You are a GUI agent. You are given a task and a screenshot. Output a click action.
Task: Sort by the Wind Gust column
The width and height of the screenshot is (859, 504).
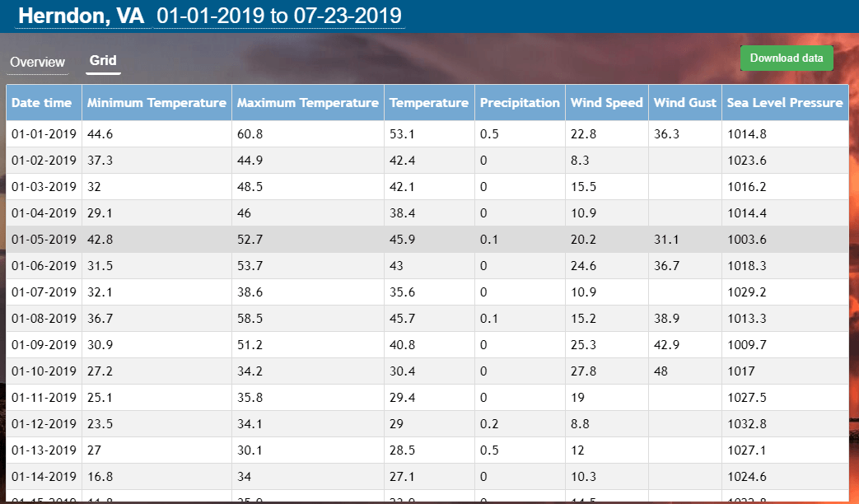(684, 102)
